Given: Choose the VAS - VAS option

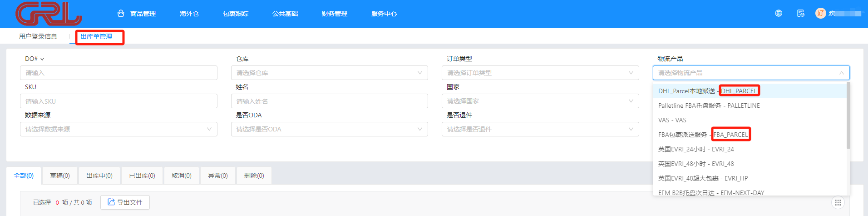Looking at the screenshot, I should [x=672, y=120].
